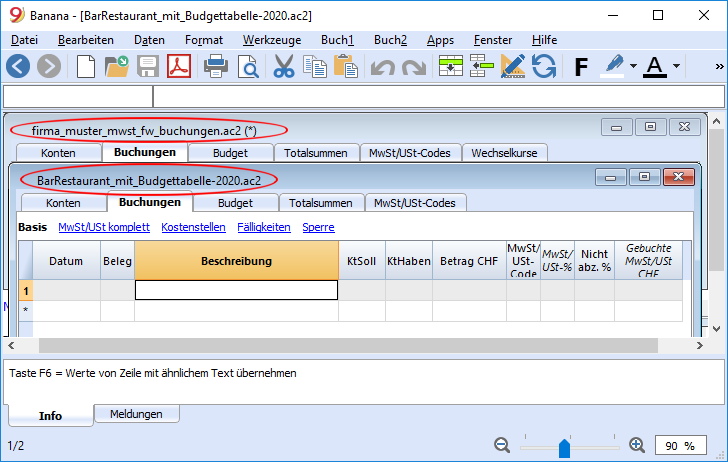Click the Beschreibung cell in row 1
The height and width of the screenshot is (462, 728).
point(236,290)
